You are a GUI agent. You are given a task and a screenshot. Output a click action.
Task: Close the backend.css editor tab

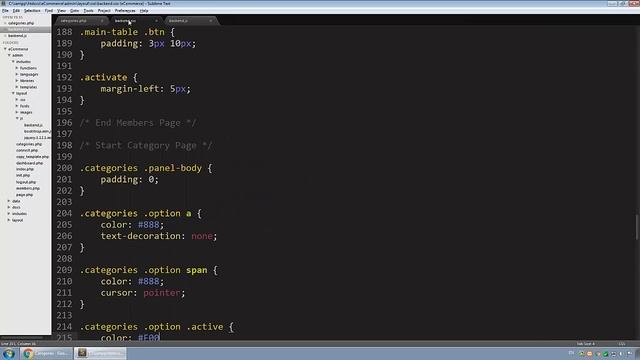[156, 21]
